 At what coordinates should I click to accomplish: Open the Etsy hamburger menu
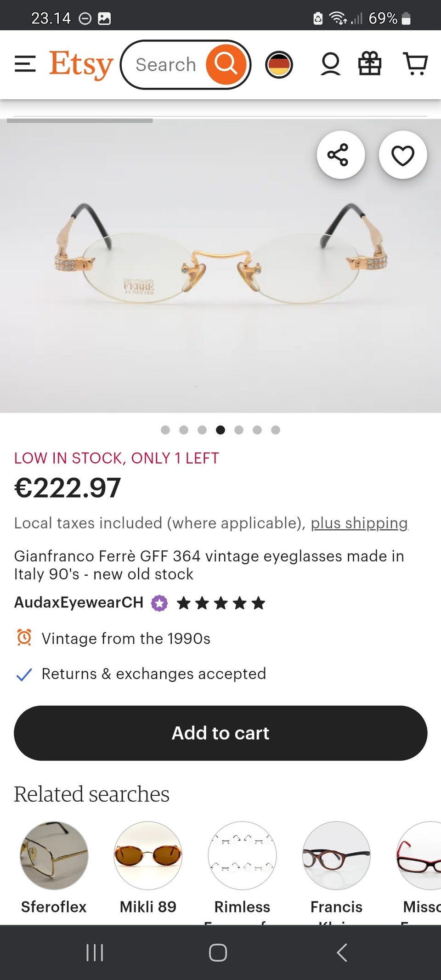[x=25, y=64]
